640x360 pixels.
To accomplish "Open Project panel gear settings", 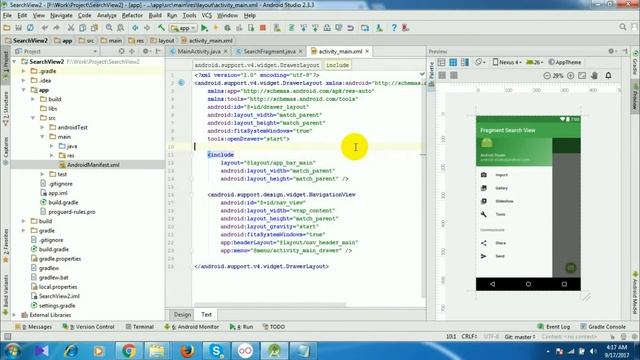I will [x=145, y=51].
